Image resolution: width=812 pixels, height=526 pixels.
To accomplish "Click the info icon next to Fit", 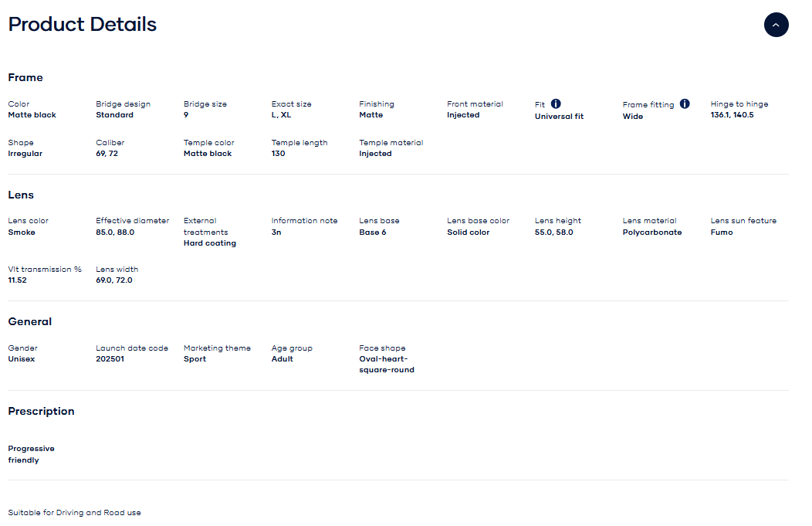I will coord(556,104).
